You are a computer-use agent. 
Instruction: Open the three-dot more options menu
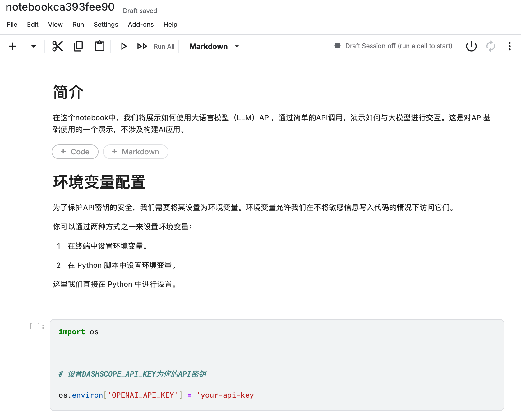[509, 46]
